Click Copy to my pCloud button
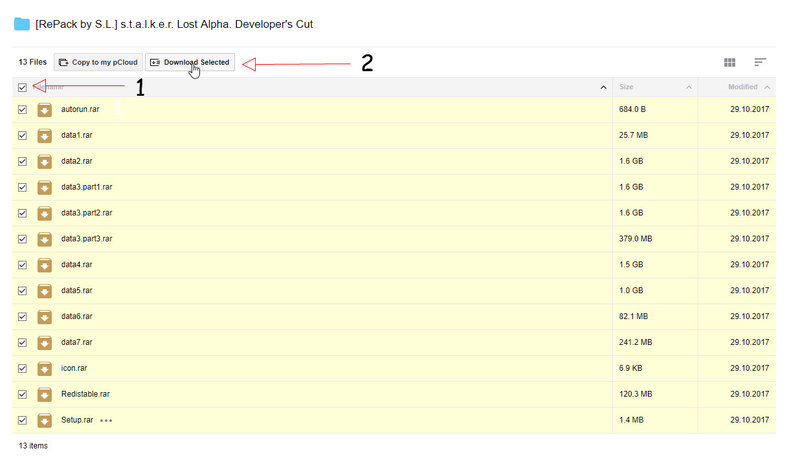Image resolution: width=800 pixels, height=475 pixels. (x=98, y=62)
